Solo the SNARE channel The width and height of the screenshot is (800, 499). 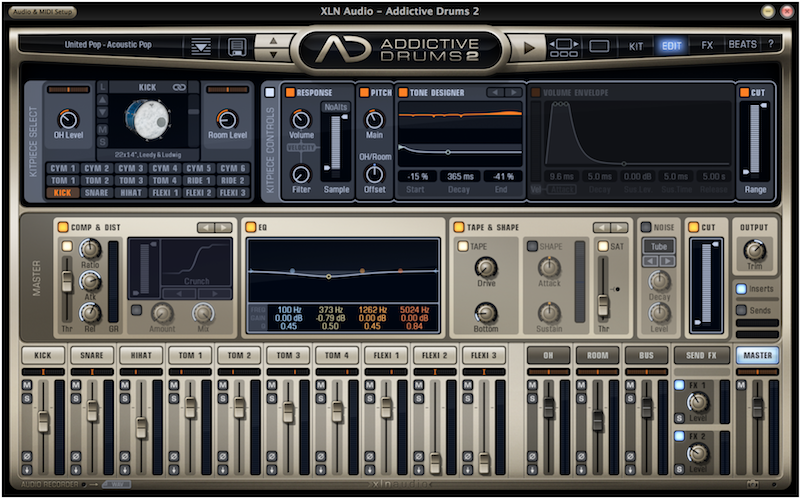76,397
